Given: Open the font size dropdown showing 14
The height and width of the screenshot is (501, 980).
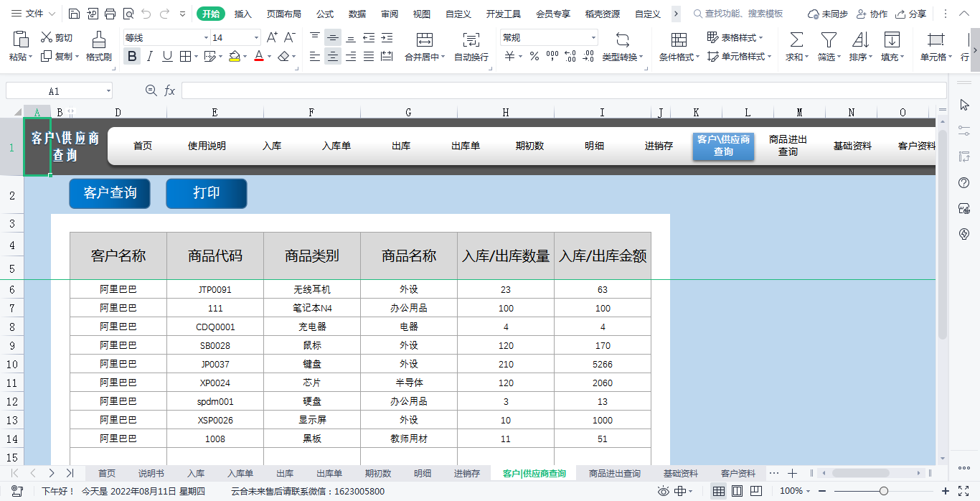Looking at the screenshot, I should pyautogui.click(x=257, y=37).
